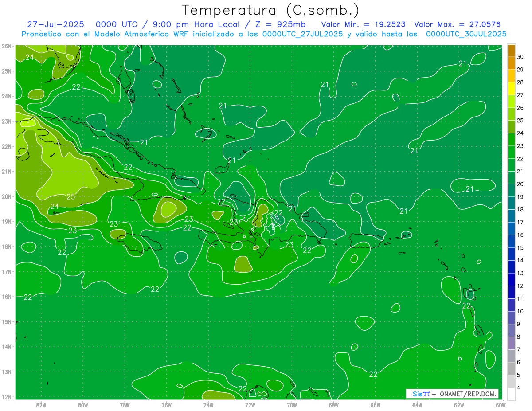Click the blue swatch between 15 and 16
This screenshot has width=532, height=411.
[511, 241]
